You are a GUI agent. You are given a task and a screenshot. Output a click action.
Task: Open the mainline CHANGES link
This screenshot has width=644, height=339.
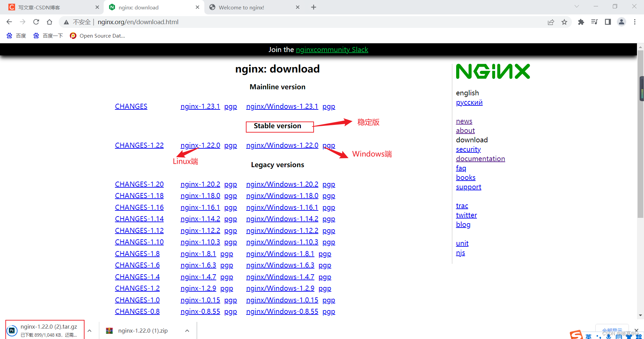click(x=131, y=106)
